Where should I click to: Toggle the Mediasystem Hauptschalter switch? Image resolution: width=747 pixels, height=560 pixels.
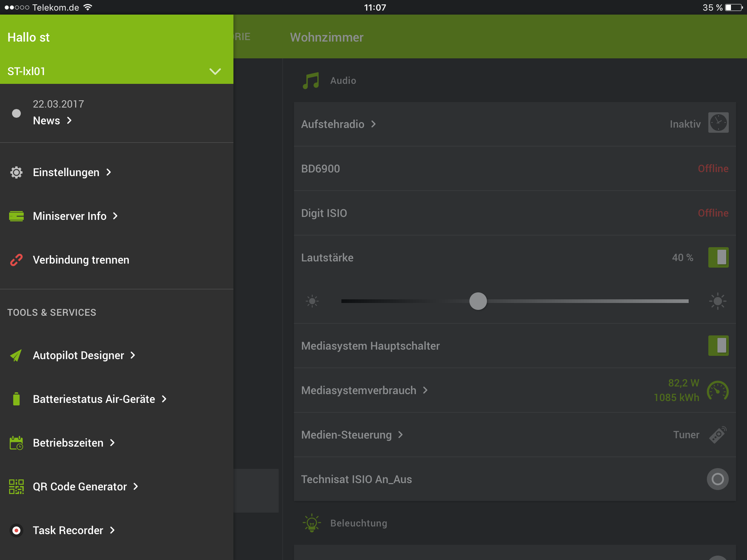coord(718,346)
